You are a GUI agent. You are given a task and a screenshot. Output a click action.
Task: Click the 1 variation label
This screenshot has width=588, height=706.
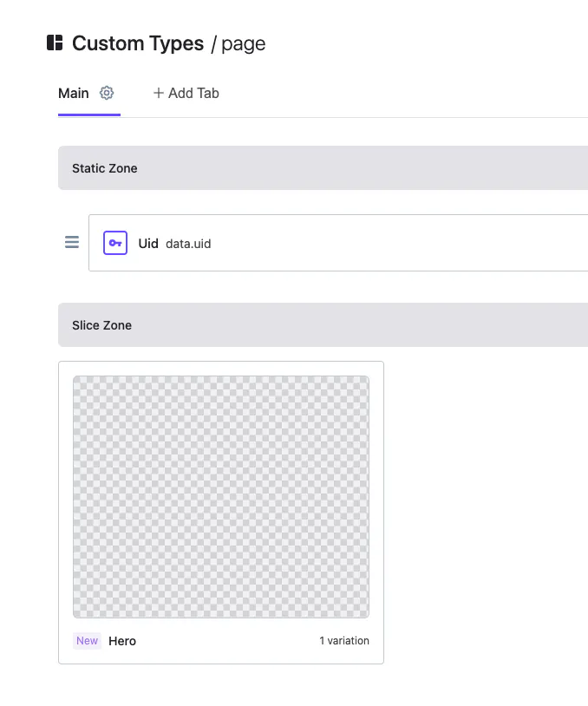(x=344, y=641)
